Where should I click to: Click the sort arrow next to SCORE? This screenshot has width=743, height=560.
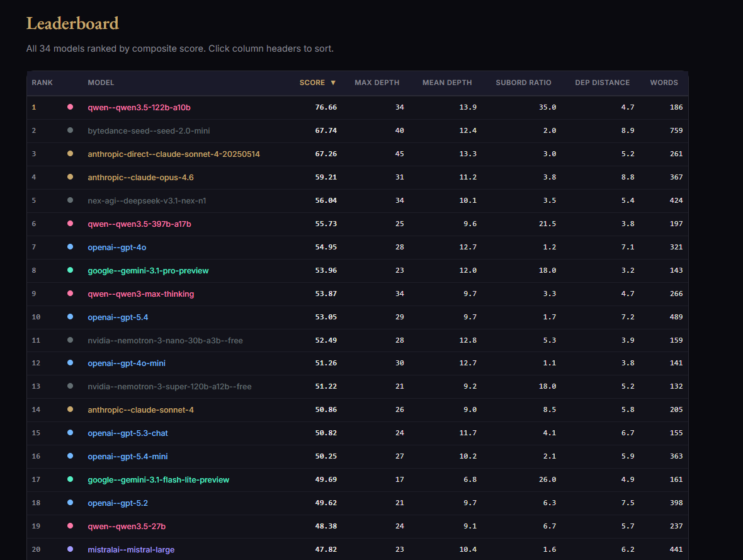tap(333, 83)
